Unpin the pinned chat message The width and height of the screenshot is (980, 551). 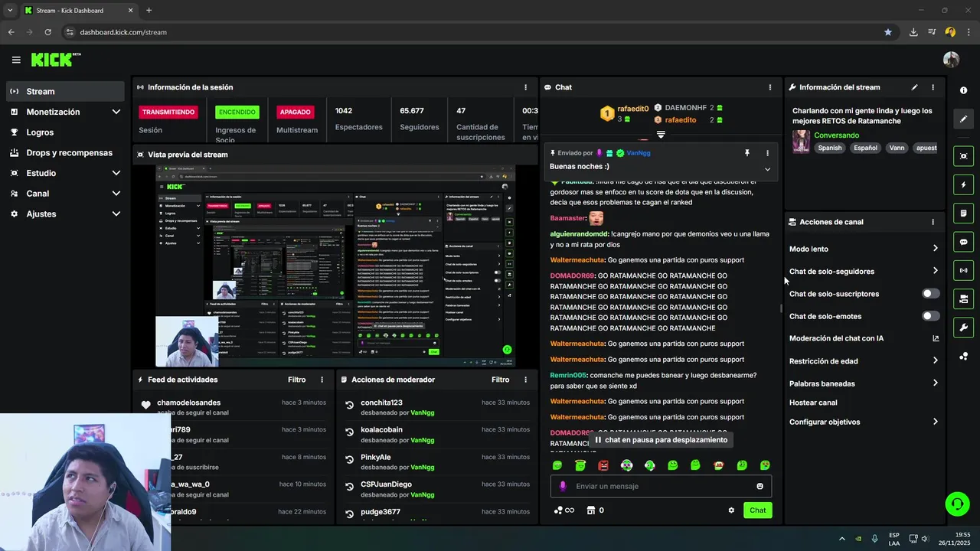tap(747, 153)
